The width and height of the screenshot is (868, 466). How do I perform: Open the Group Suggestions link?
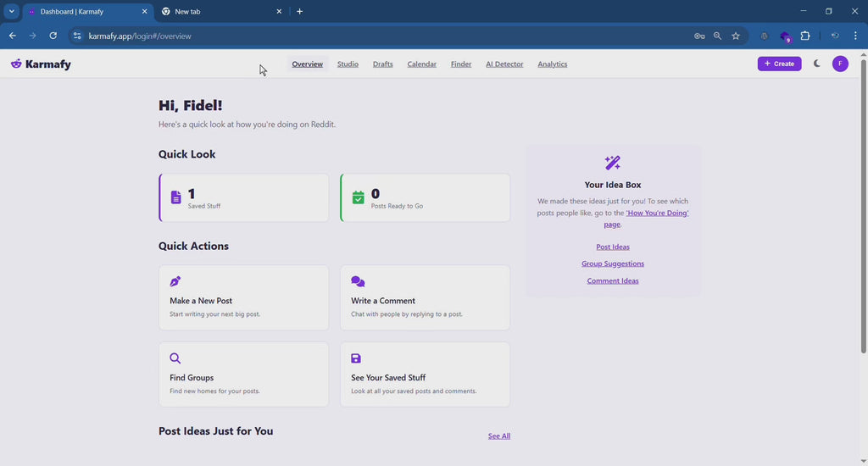613,264
